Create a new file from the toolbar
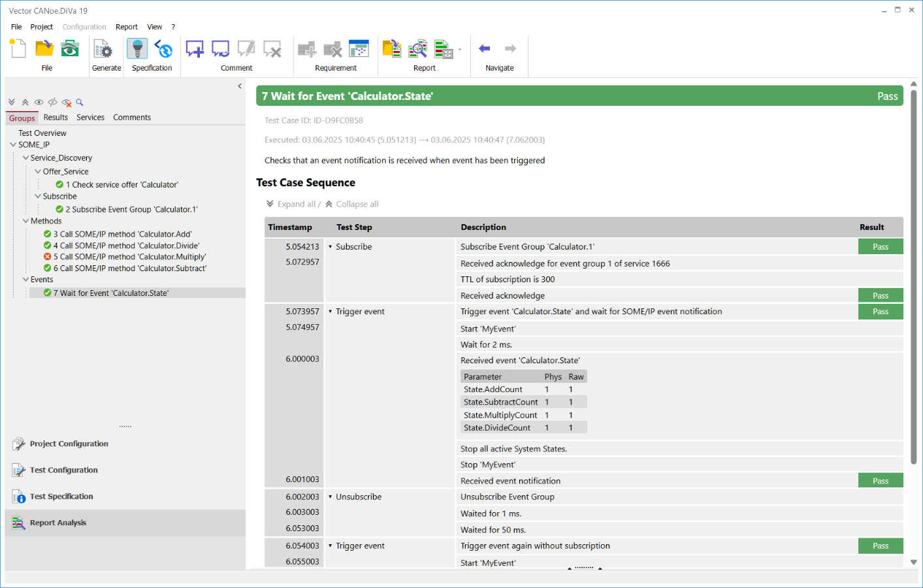 18,49
